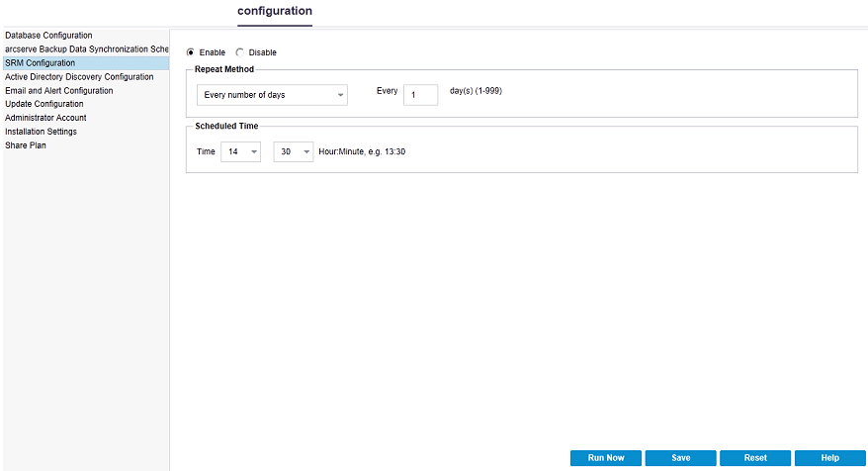The image size is (868, 471).
Task: Open Active Directory Discovery Configuration
Action: (x=79, y=76)
